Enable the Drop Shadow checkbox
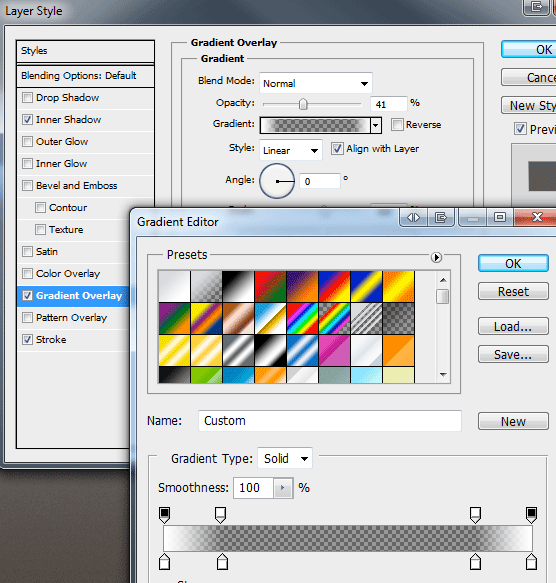Viewport: 556px width, 583px height. tap(27, 98)
